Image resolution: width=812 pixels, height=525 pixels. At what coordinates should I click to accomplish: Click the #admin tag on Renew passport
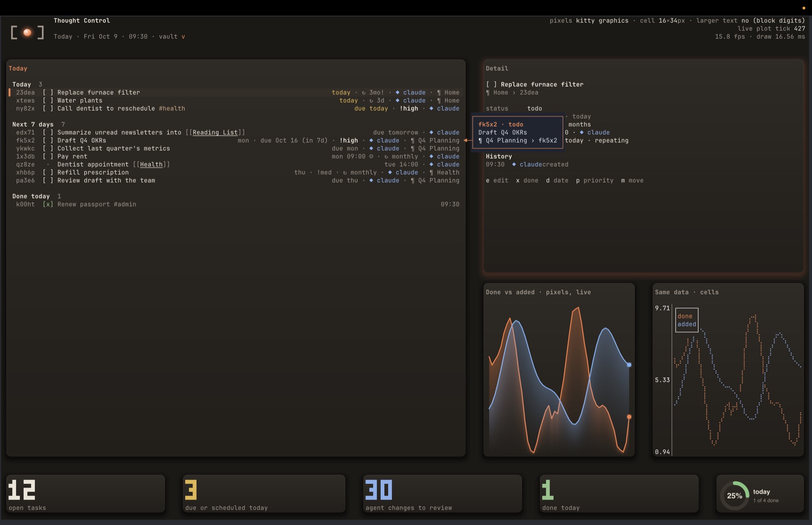click(x=125, y=204)
